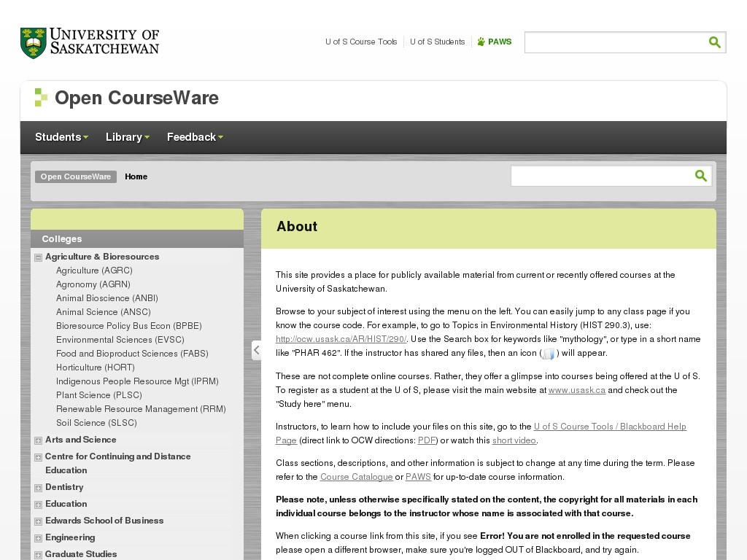Viewport: 747px width, 560px height.
Task: Expand the Education college
Action: click(x=38, y=505)
